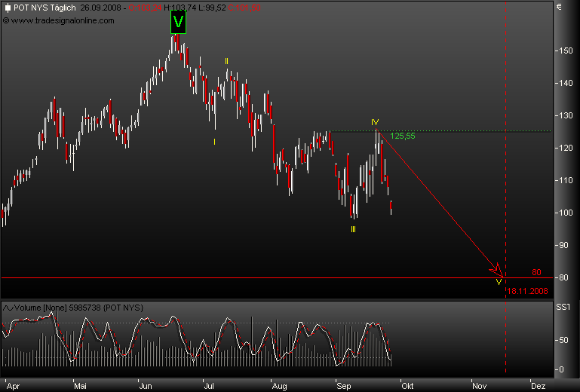This screenshot has height=392, width=580.
Task: Click the Sep month on time axis
Action: (344, 386)
